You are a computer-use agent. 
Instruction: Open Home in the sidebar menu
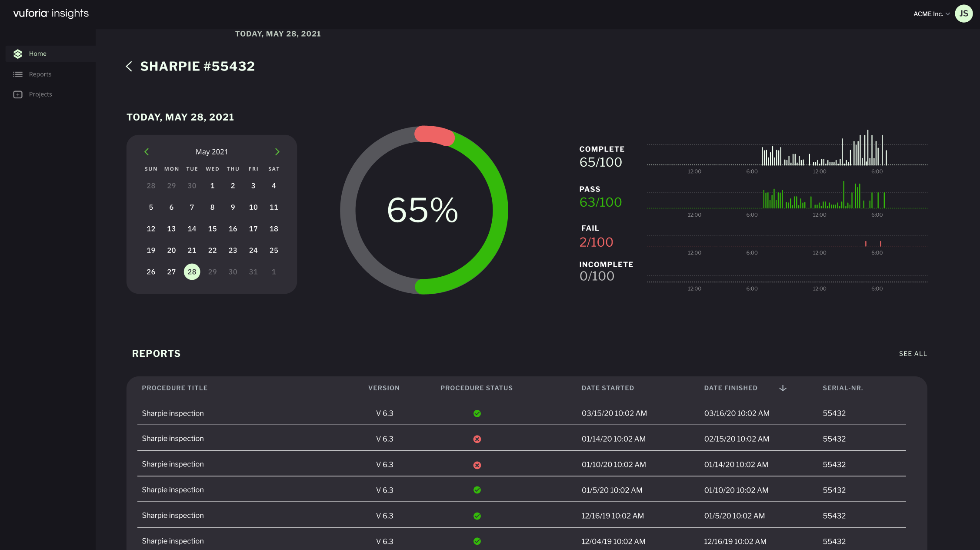tap(50, 54)
